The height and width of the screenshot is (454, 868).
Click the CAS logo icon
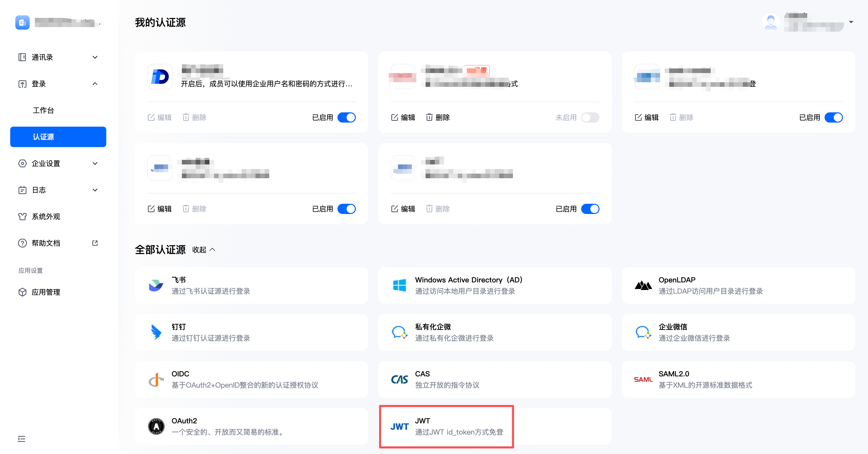pyautogui.click(x=399, y=379)
